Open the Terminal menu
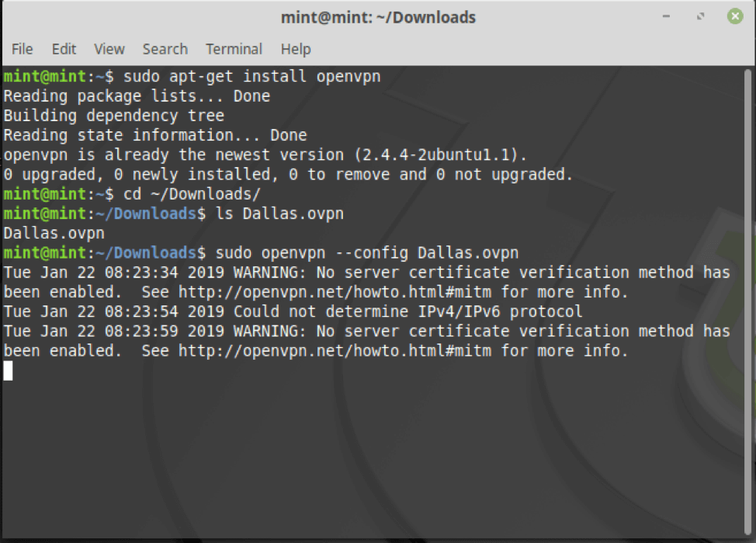 pyautogui.click(x=234, y=49)
